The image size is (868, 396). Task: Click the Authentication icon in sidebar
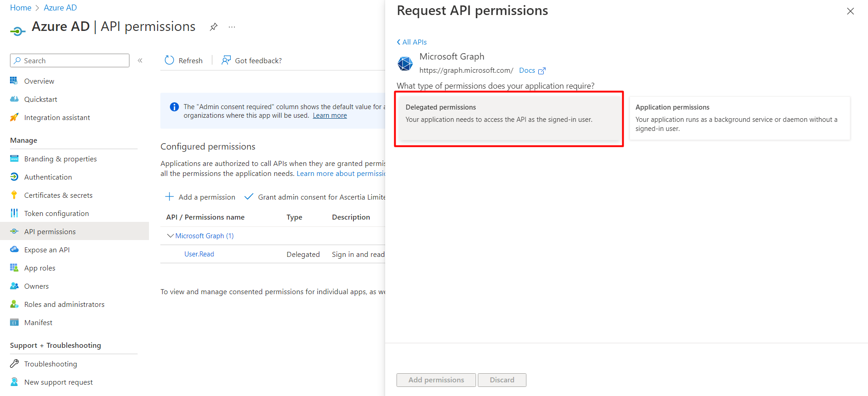[x=14, y=177]
